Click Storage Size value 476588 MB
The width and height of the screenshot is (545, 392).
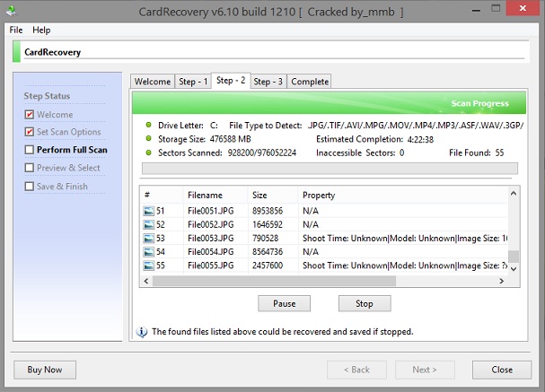231,139
